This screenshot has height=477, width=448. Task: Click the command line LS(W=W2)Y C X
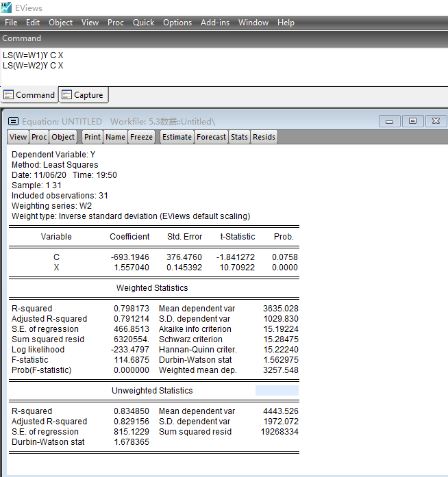click(33, 66)
